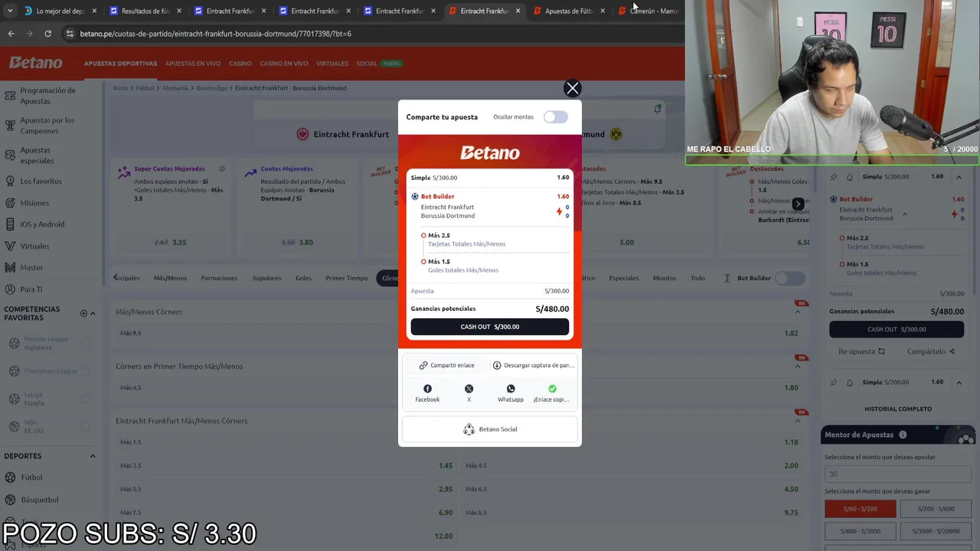Viewport: 980px width, 551px height.
Task: Toggle the Champions League checkbox
Action: pyautogui.click(x=86, y=371)
